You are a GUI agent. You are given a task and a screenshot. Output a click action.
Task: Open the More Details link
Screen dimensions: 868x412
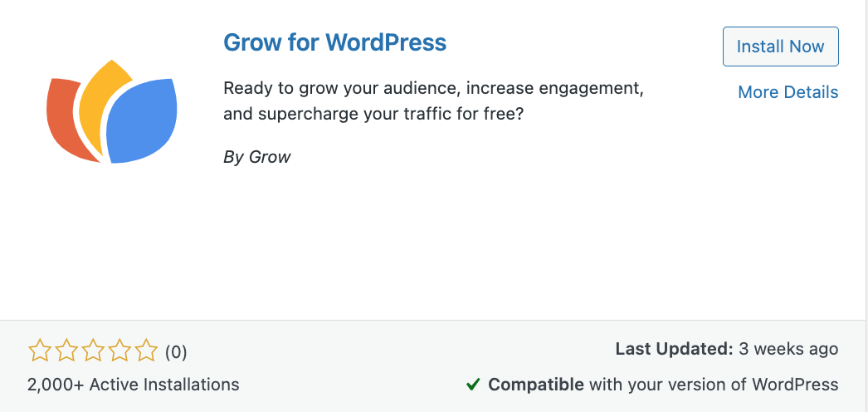[788, 92]
